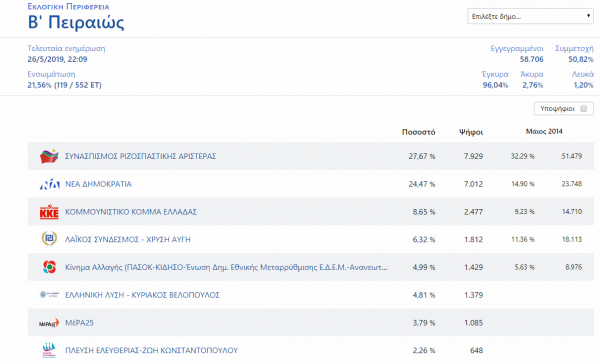This screenshot has height=364, width=600.
Task: Click the Άκυρα label
Action: (532, 74)
